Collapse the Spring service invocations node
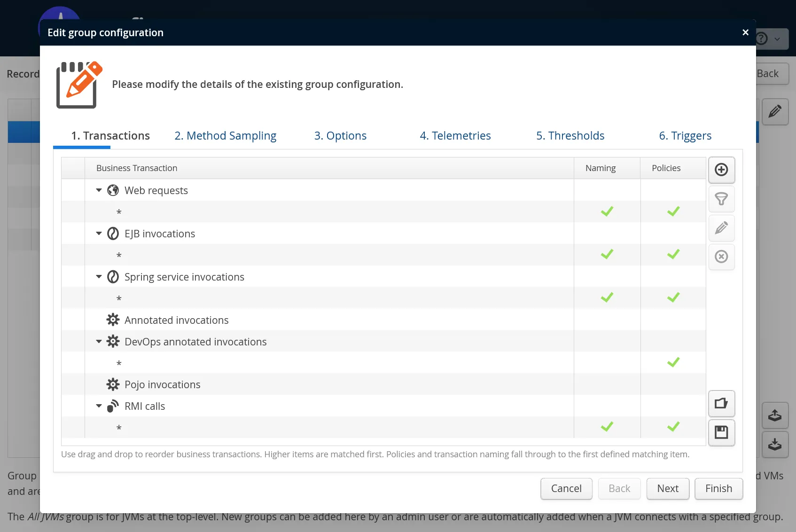Image resolution: width=796 pixels, height=532 pixels. click(x=99, y=277)
